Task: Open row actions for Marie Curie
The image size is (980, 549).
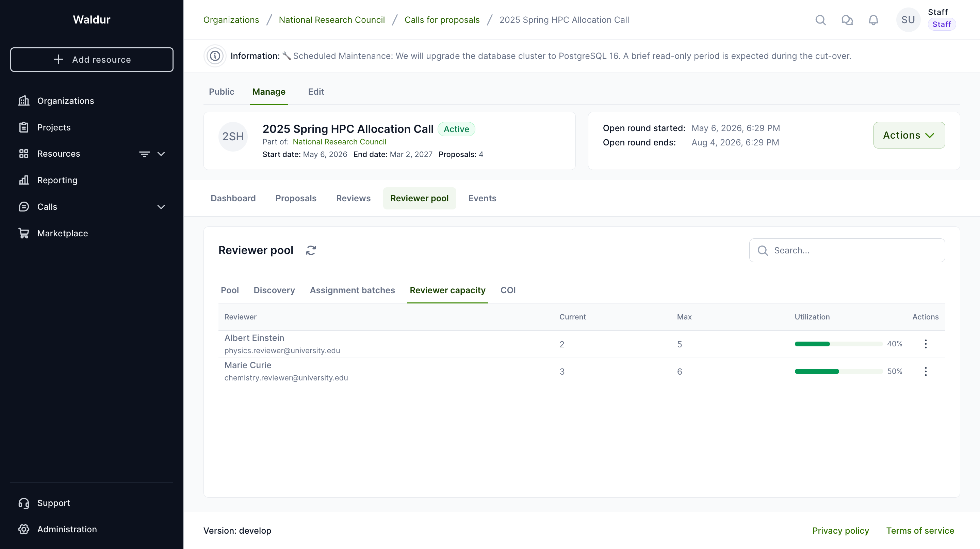Action: point(926,371)
